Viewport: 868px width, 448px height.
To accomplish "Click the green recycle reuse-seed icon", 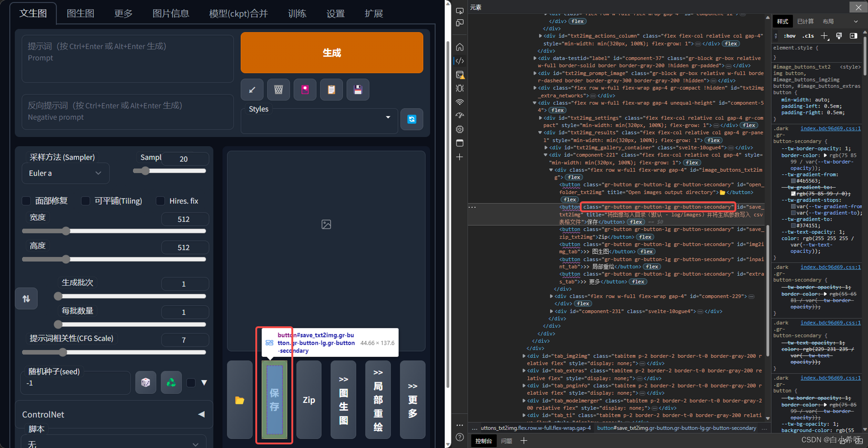I will tap(171, 383).
